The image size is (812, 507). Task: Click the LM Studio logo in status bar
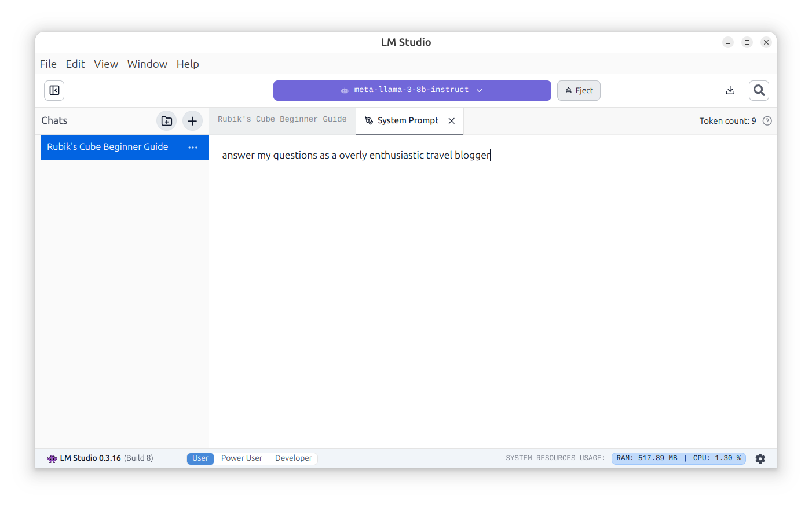(52, 458)
